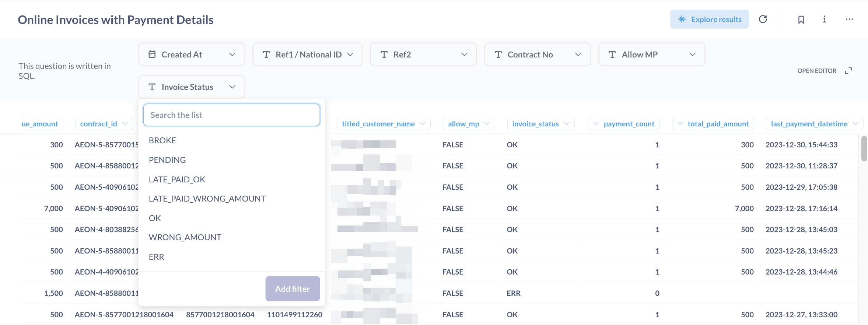Image resolution: width=868 pixels, height=325 pixels.
Task: Pick WRONG_AMOUNT from the filter list
Action: pos(185,237)
